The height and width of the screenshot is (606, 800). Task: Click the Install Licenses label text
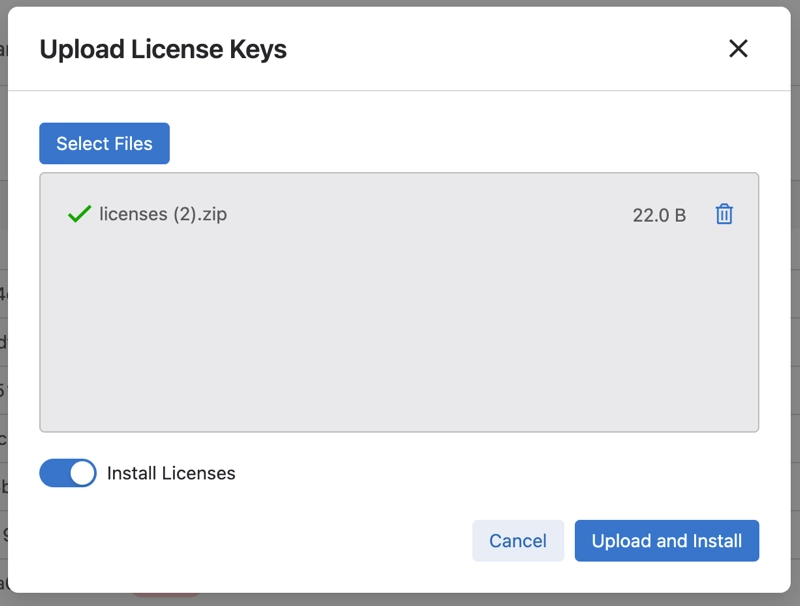pyautogui.click(x=171, y=473)
